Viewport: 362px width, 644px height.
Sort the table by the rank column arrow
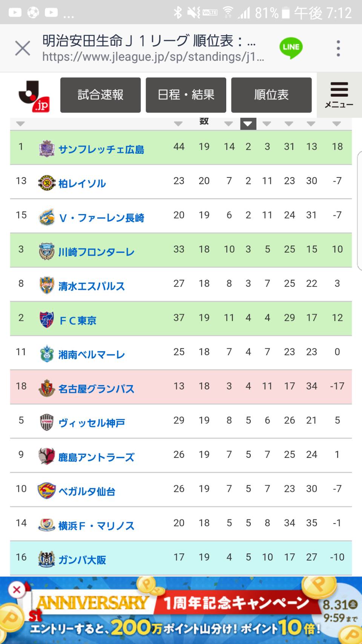point(21,124)
